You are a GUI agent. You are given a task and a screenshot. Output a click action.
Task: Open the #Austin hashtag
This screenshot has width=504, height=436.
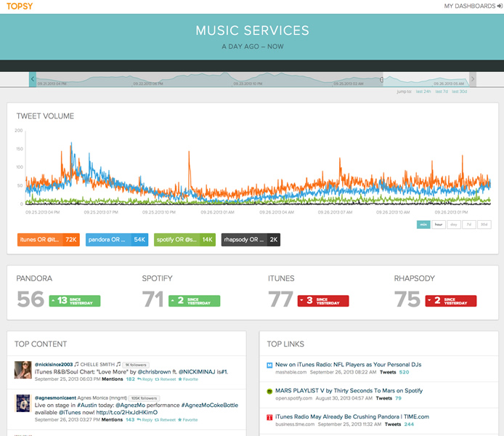pos(87,405)
